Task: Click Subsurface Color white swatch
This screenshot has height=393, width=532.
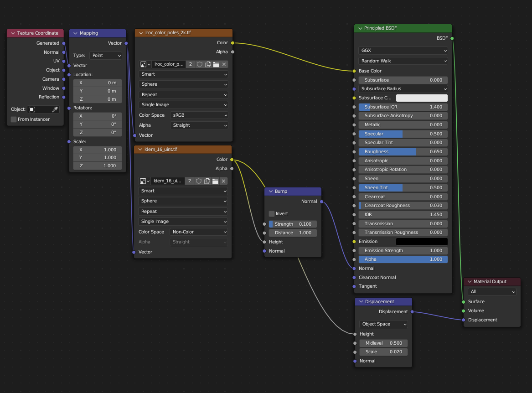Action: click(422, 98)
